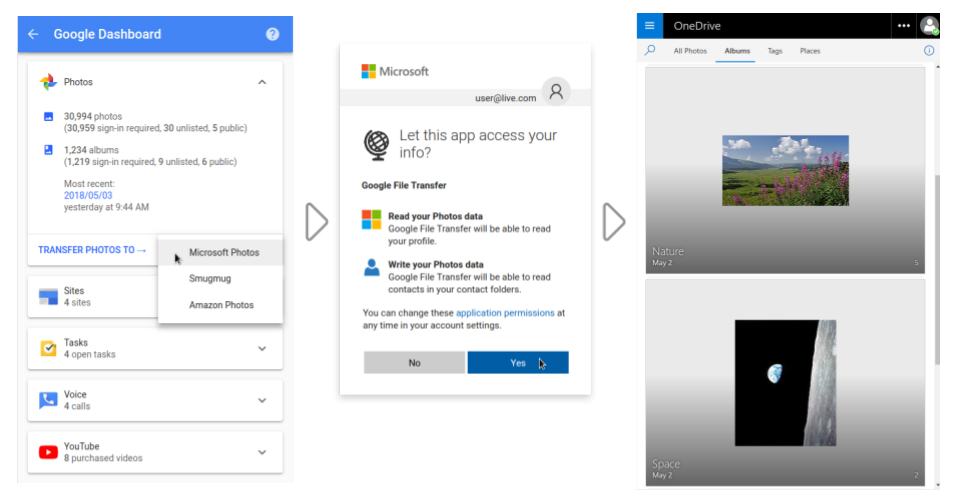
Task: Open the help question mark icon
Action: click(x=272, y=34)
